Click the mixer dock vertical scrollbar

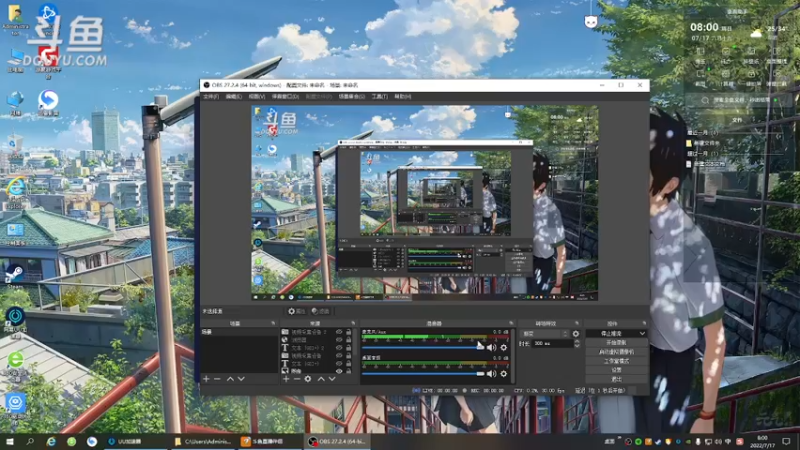point(513,356)
